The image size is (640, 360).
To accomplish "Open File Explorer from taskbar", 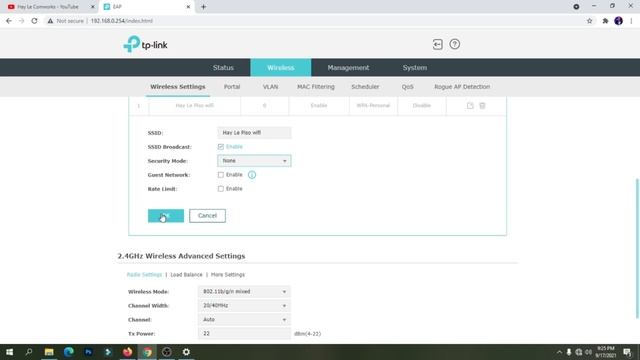I will [49, 352].
